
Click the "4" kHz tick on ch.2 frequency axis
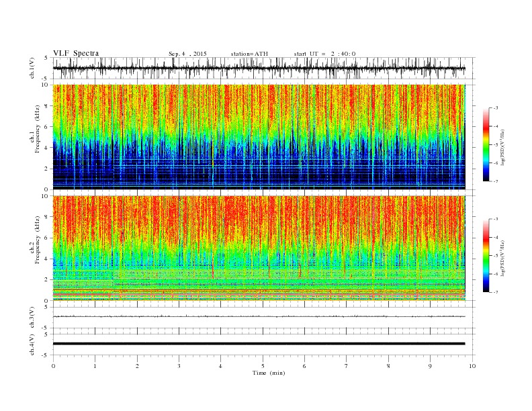47,259
